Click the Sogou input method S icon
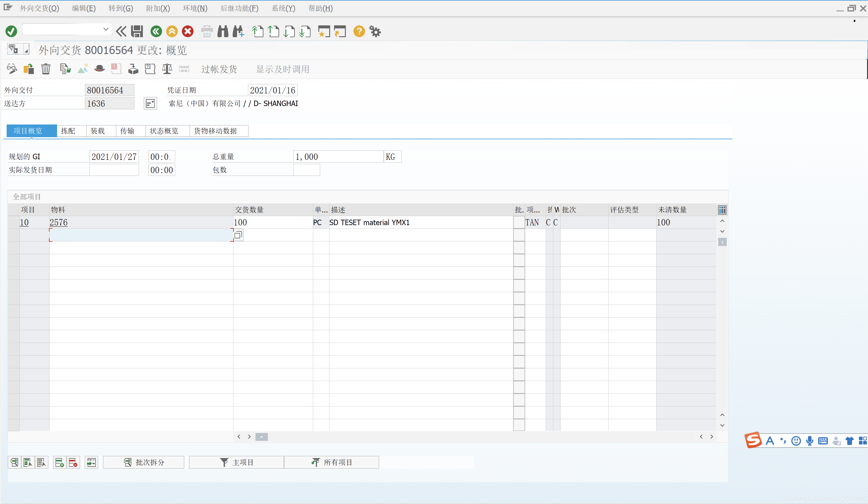The width and height of the screenshot is (868, 504). [x=753, y=440]
